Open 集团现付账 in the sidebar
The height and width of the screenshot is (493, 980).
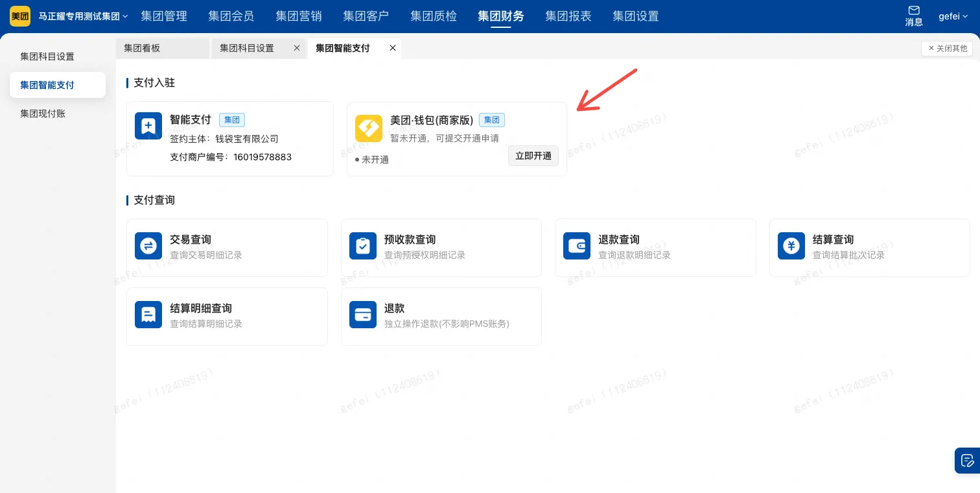(43, 114)
